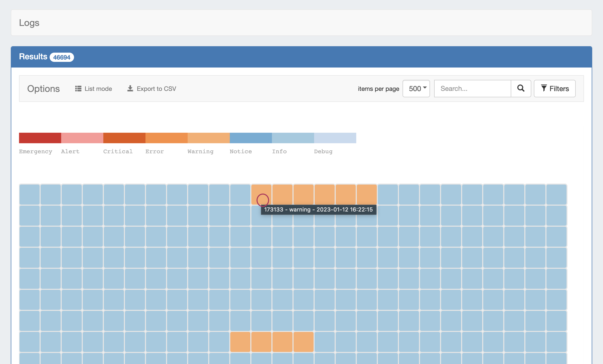Click the Warning light orange legend swatch
This screenshot has width=603, height=364.
coord(209,138)
